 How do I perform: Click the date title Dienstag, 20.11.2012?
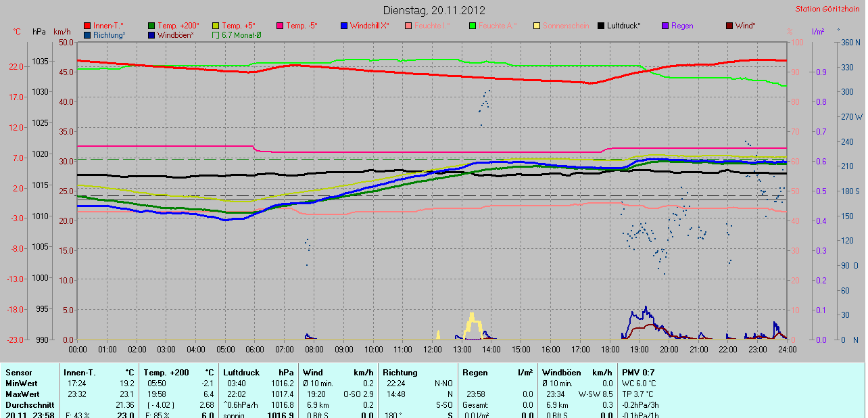click(x=433, y=10)
